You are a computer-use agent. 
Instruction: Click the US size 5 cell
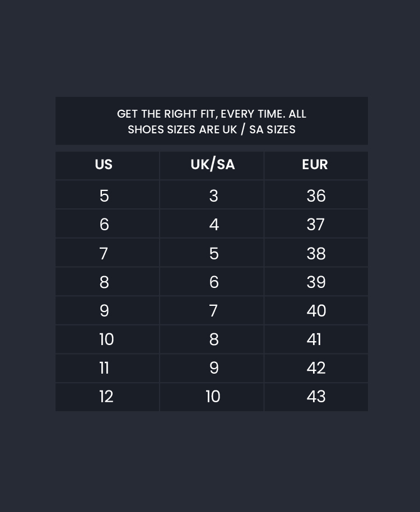pos(108,194)
